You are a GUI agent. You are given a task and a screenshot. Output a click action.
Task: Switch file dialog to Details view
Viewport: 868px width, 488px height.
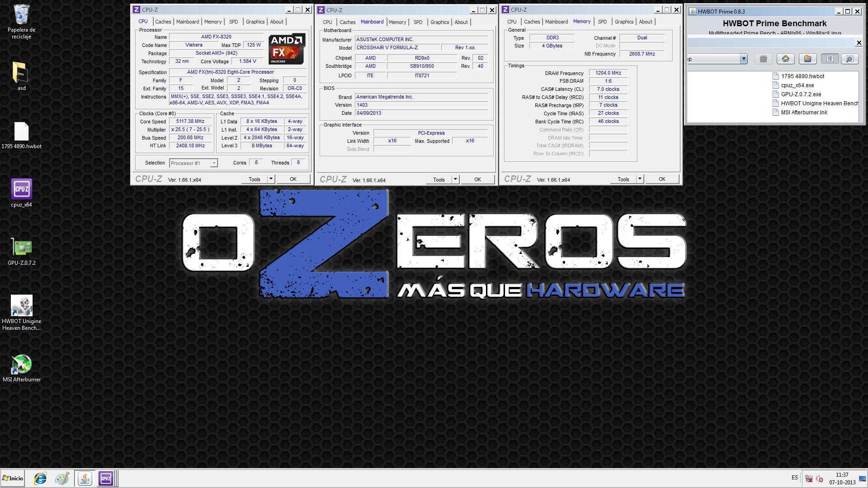tap(850, 59)
